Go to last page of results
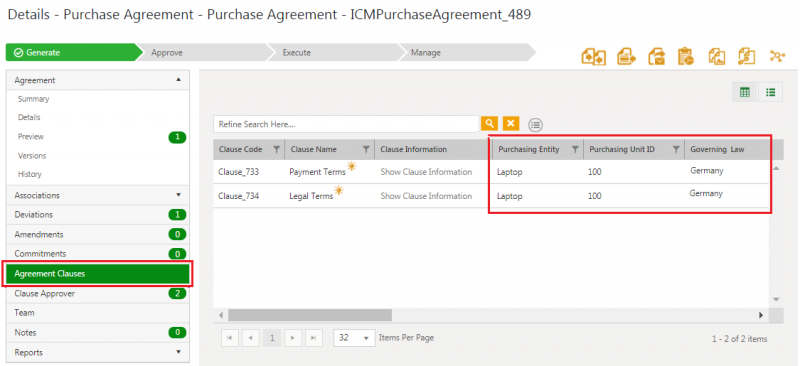This screenshot has width=800, height=366. click(314, 338)
